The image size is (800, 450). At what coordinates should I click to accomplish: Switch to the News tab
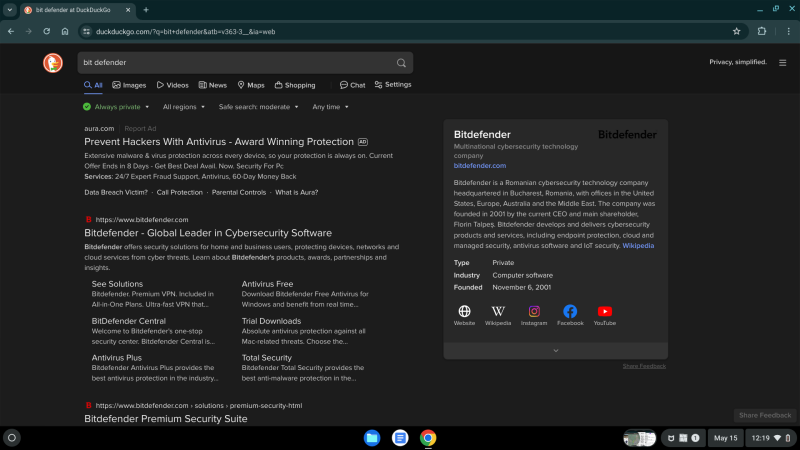point(212,85)
